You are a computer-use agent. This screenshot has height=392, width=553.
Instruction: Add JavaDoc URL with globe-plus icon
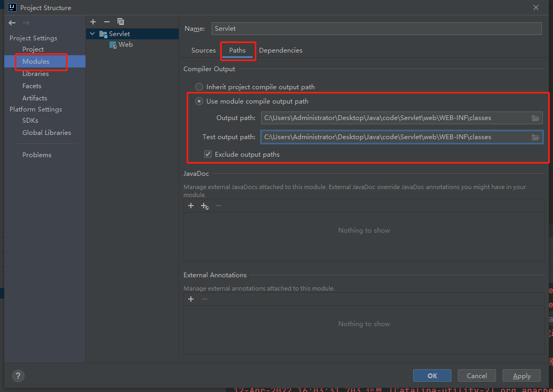click(205, 206)
